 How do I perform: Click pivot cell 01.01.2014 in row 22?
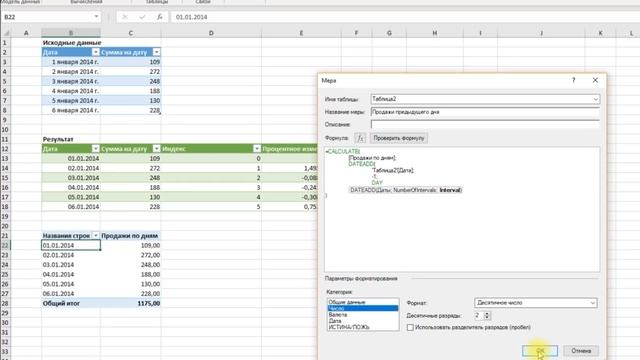pos(71,245)
